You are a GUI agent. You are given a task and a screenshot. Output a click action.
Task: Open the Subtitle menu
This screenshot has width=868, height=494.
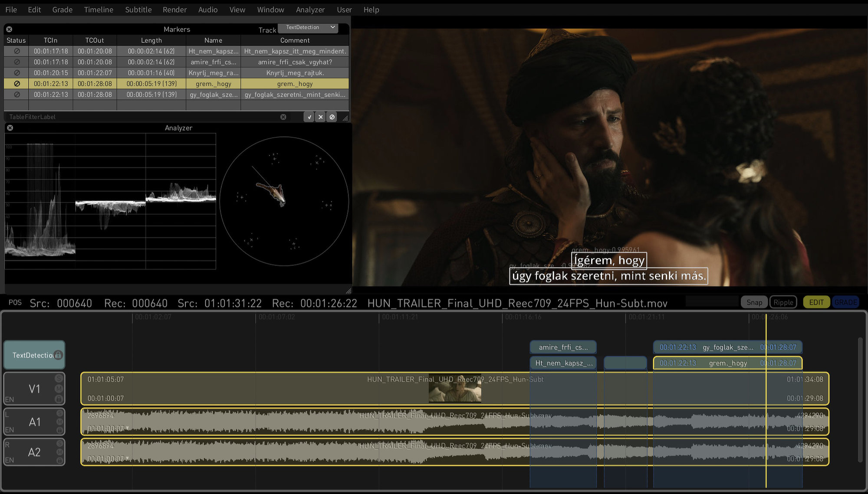(138, 10)
